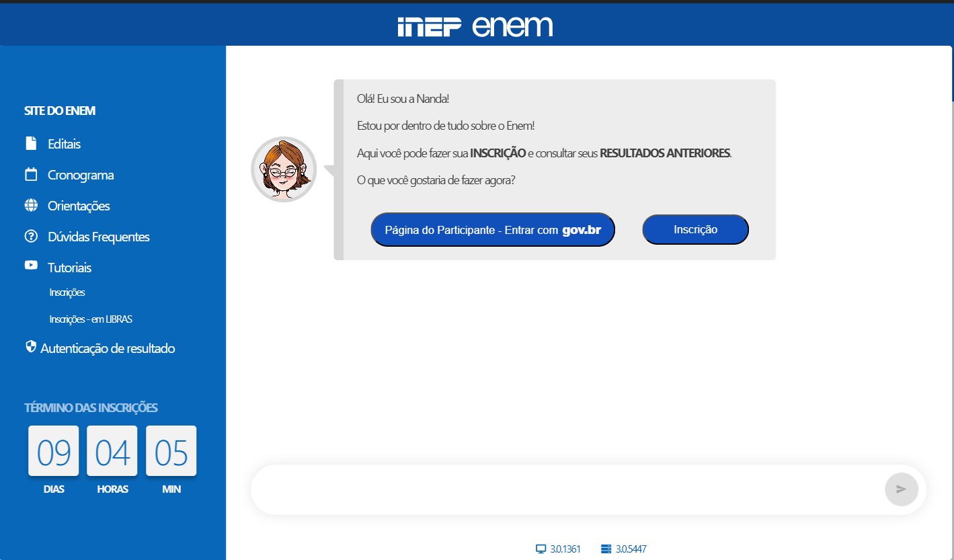
Task: Click 'O que você gostaria de fazer agora?'
Action: [x=436, y=180]
